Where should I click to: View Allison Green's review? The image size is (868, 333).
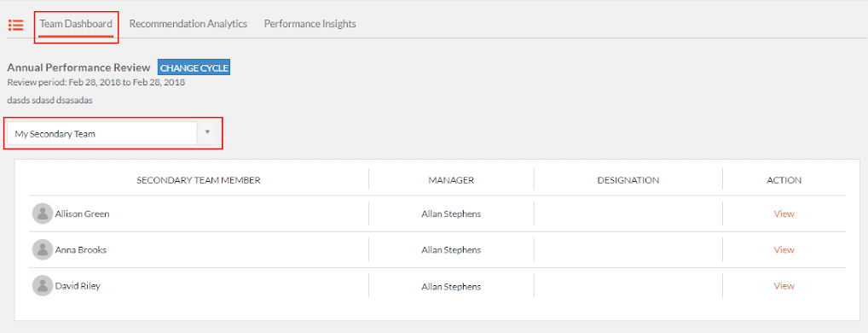(784, 213)
